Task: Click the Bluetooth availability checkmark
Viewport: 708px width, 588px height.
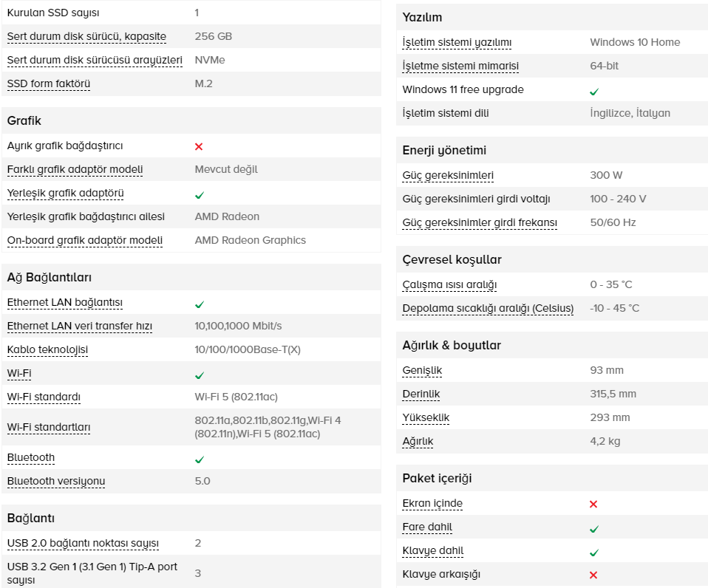Action: [199, 460]
